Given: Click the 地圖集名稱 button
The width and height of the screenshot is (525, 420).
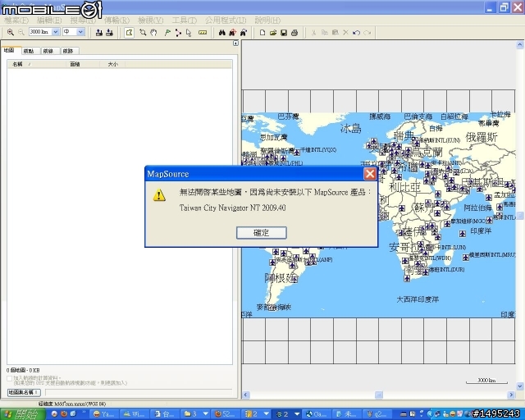Looking at the screenshot, I should tap(24, 392).
